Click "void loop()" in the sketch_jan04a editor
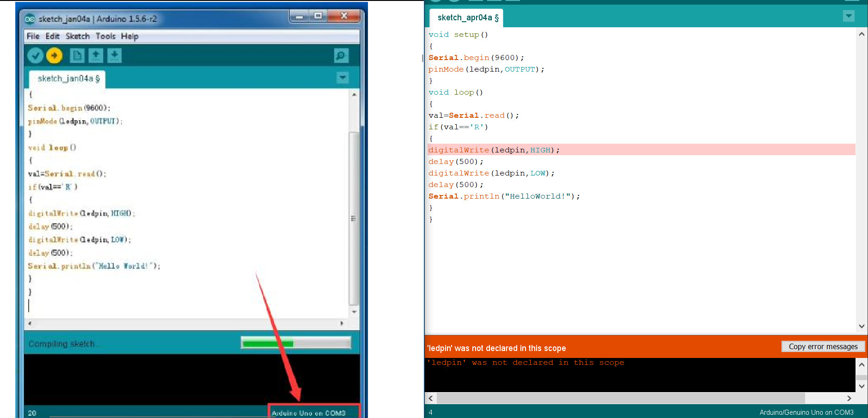The height and width of the screenshot is (418, 868). pyautogui.click(x=52, y=148)
